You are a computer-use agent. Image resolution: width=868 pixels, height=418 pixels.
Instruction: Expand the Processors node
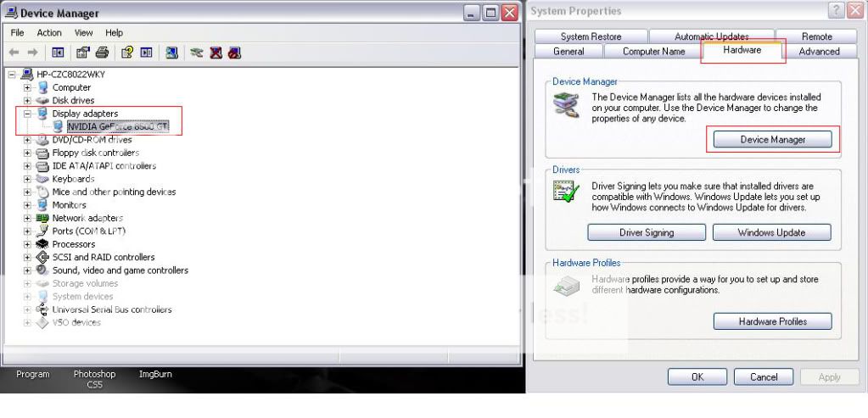tap(27, 244)
